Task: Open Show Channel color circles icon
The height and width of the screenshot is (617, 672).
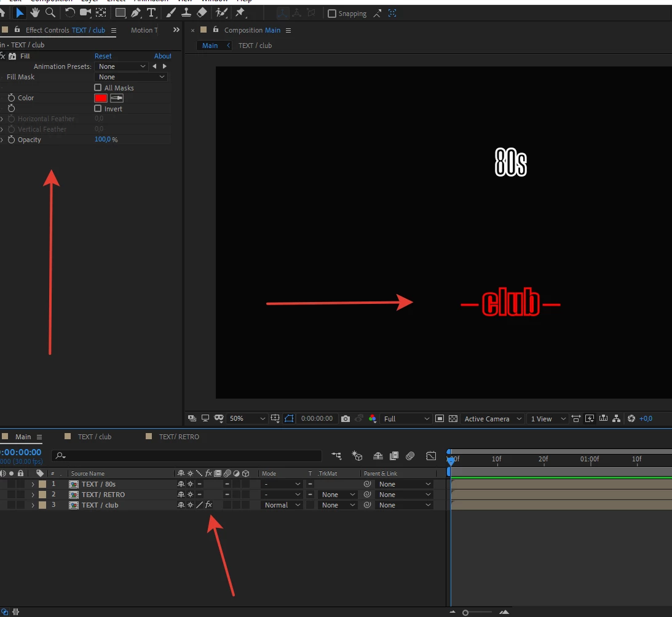Action: (x=373, y=419)
